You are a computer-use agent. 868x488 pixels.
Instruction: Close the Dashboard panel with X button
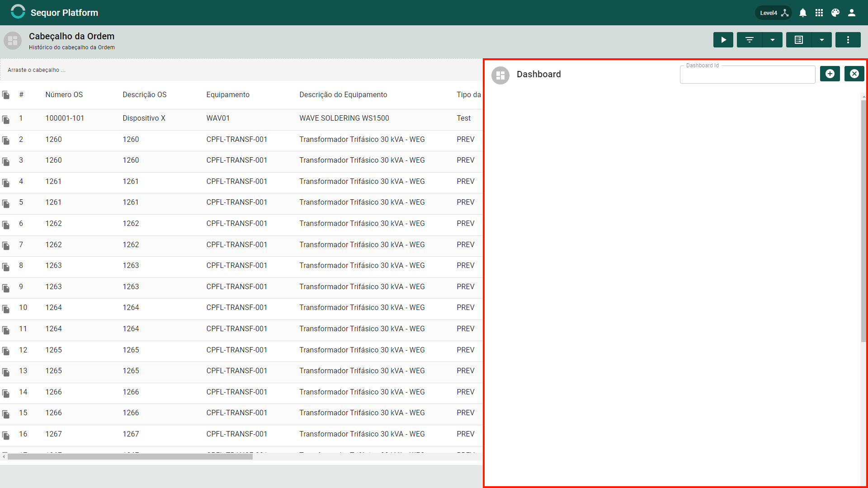point(854,74)
